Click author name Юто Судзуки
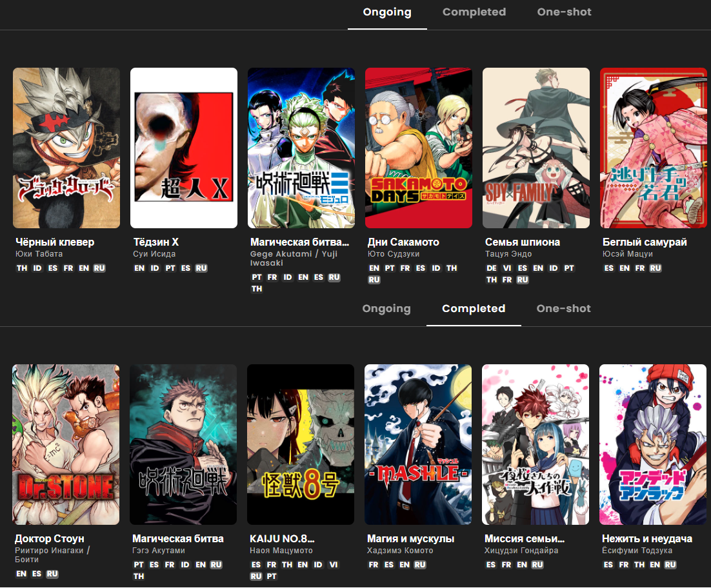This screenshot has height=588, width=711. click(x=394, y=253)
